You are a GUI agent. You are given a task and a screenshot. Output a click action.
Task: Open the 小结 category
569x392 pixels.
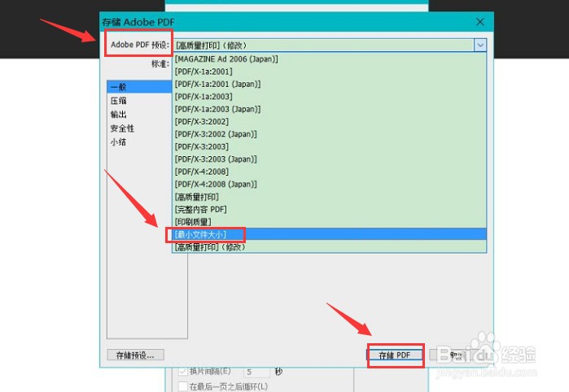pyautogui.click(x=139, y=142)
